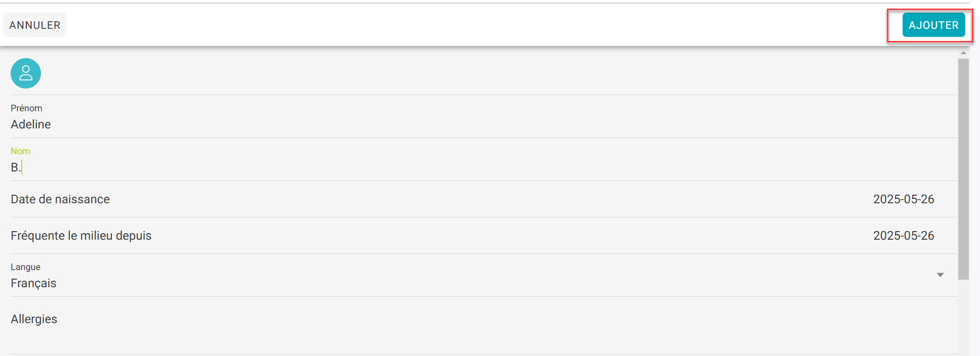Click the Prénom field label

click(26, 108)
